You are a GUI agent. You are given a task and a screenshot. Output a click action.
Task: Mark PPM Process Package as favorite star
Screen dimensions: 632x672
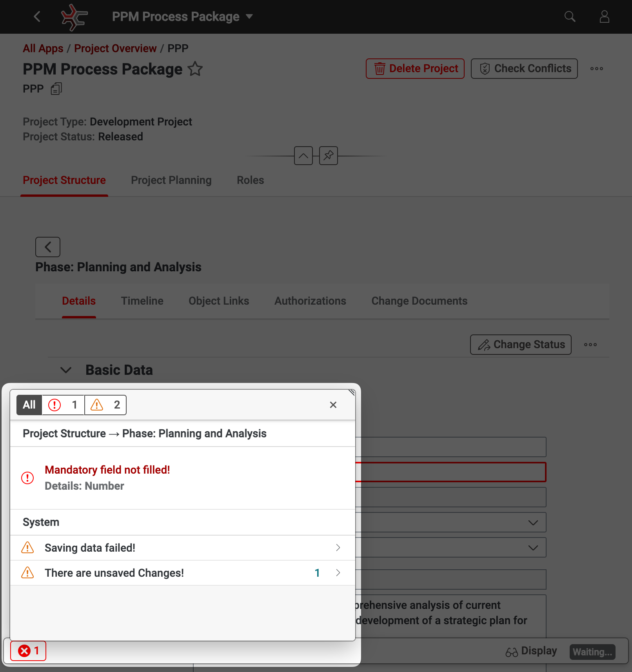click(195, 69)
